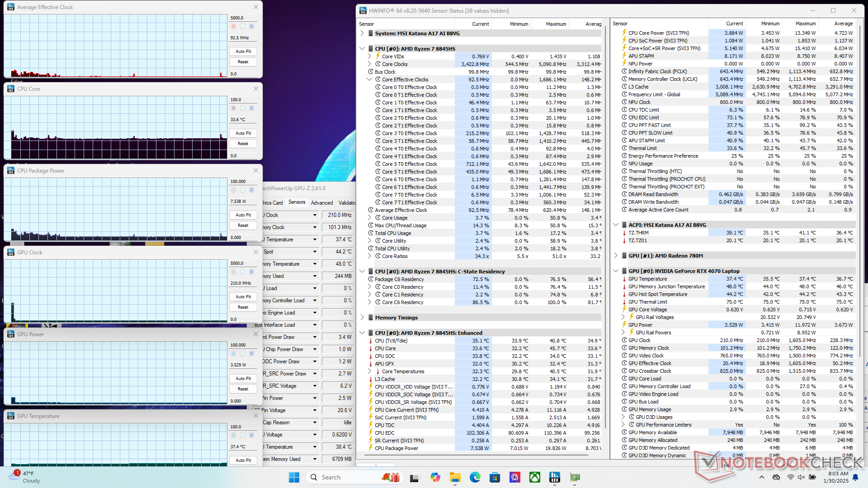Open Microsoft Edge from taskbar
Screen dimensions: 868x488
pos(475,477)
